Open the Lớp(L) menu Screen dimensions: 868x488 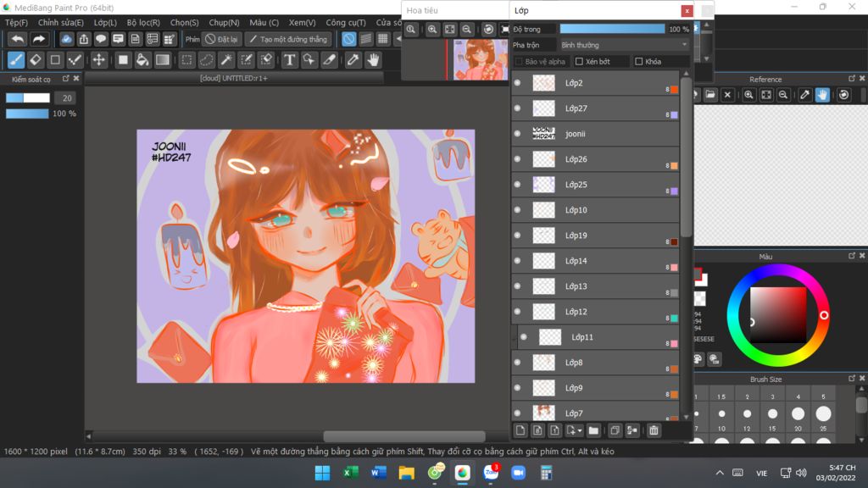pyautogui.click(x=105, y=23)
